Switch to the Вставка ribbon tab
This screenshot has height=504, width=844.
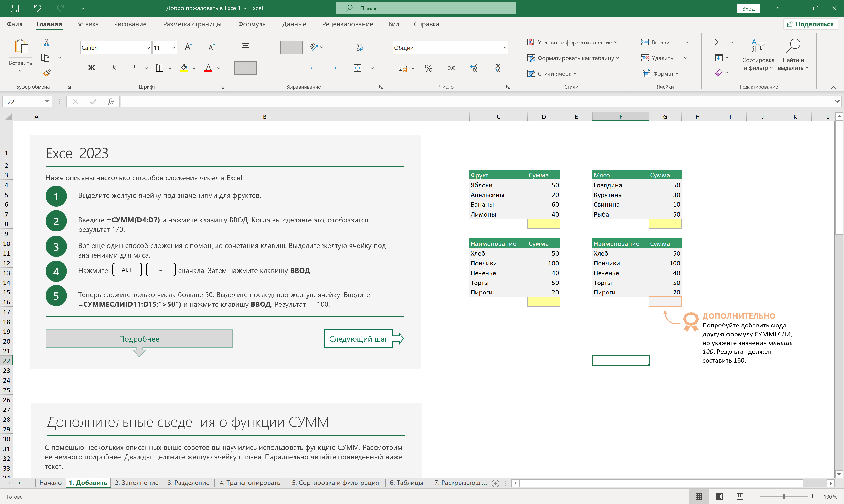[x=87, y=24]
